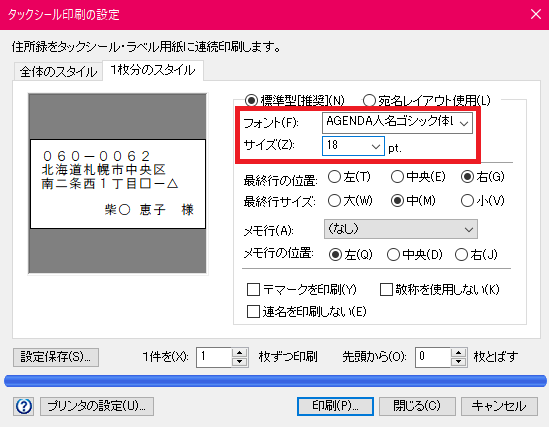Screen dimensions: 549x427
Task: Click the 印刷(P)... button
Action: click(335, 406)
